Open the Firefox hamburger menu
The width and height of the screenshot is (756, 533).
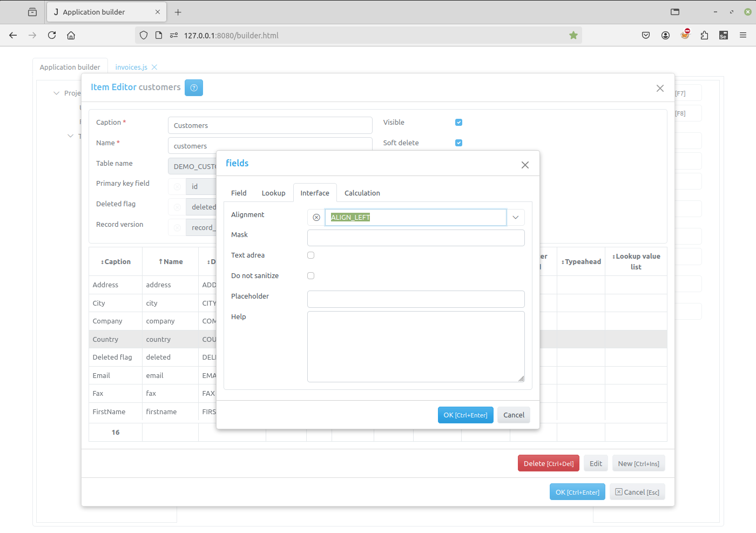(743, 35)
